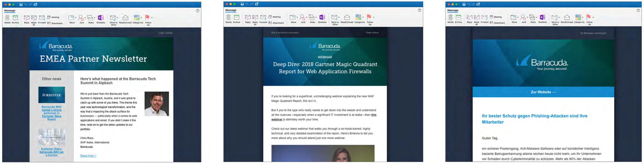Click Delete icon in left Outlook window
This screenshot has width=644, height=164.
pyautogui.click(x=7, y=18)
